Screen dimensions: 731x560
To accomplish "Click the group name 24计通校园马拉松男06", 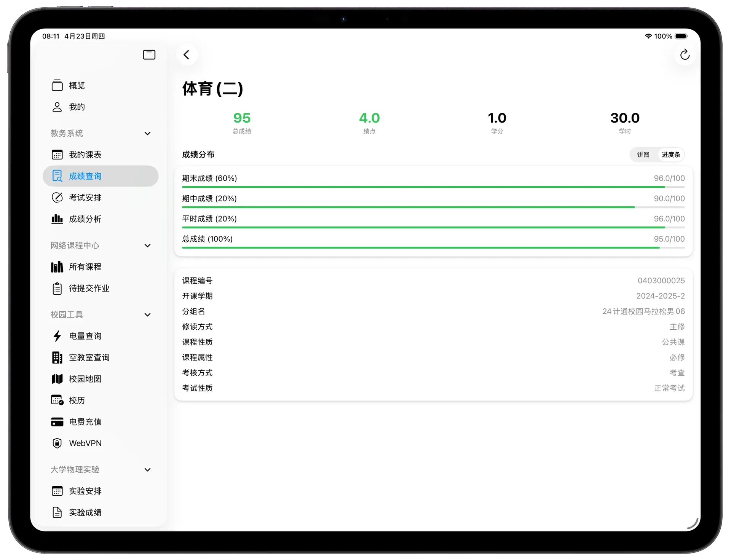I will point(643,311).
